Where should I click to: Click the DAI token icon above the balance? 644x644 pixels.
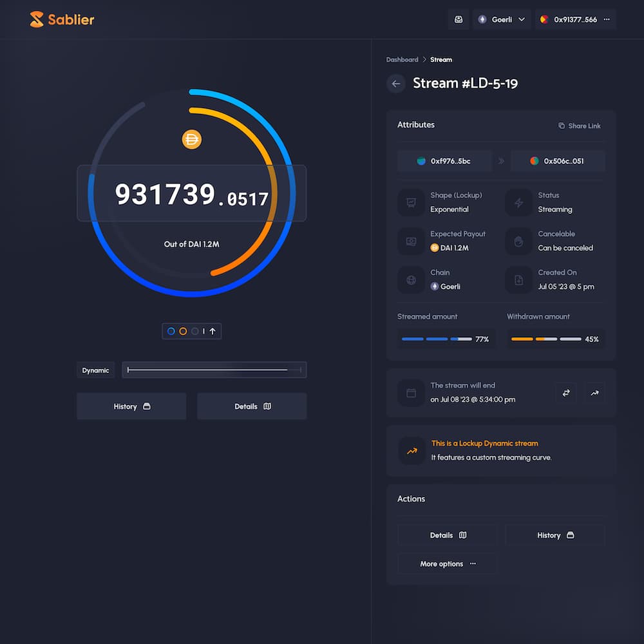(x=191, y=139)
